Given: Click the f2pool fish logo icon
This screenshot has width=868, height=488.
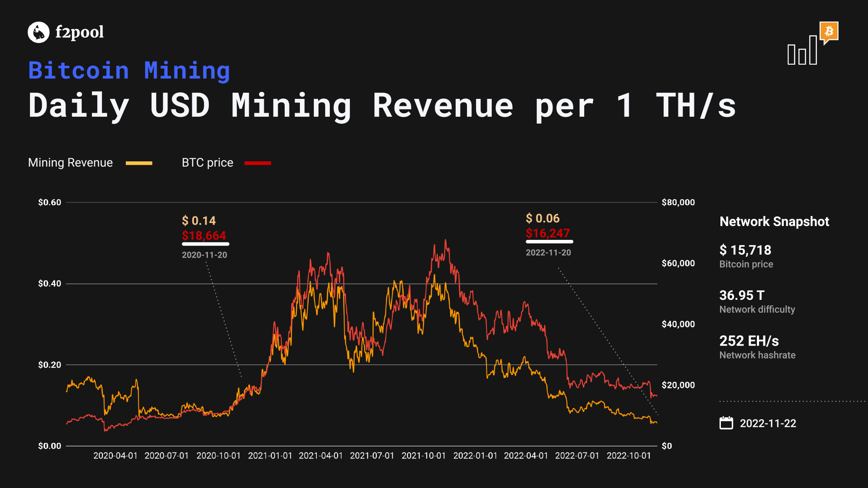Looking at the screenshot, I should (x=39, y=33).
